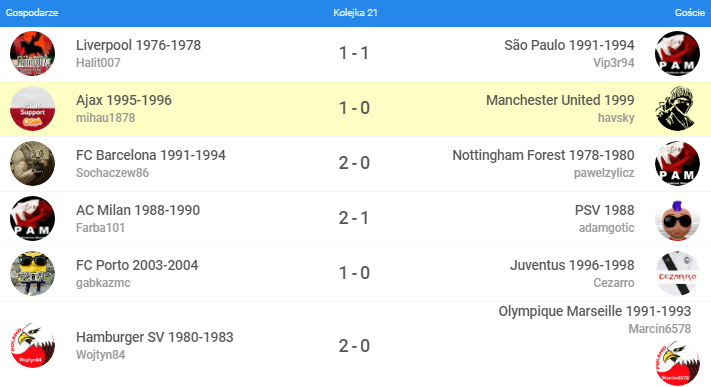Image resolution: width=711 pixels, height=387 pixels.
Task: Open Sochaczew86's sepia avatar
Action: coord(32,163)
